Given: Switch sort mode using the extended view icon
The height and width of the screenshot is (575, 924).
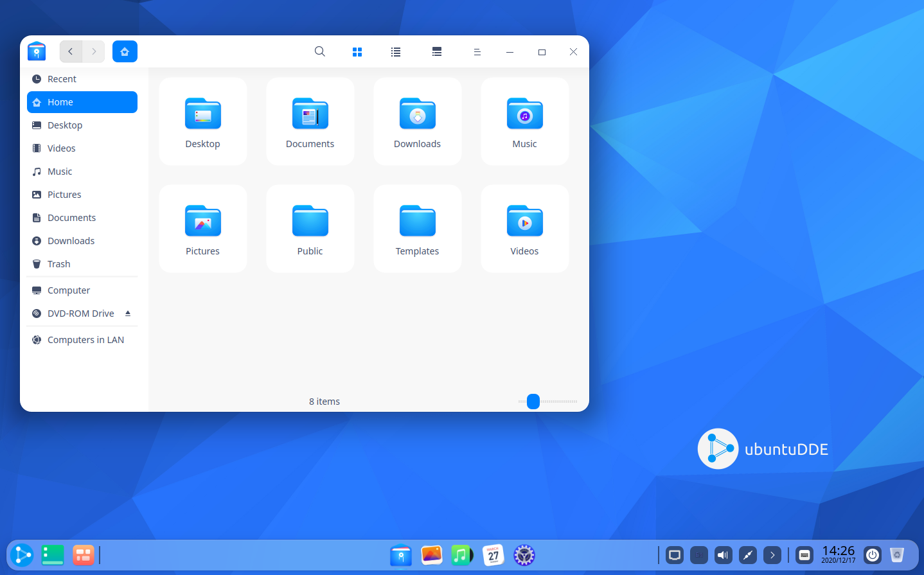Looking at the screenshot, I should click(437, 51).
